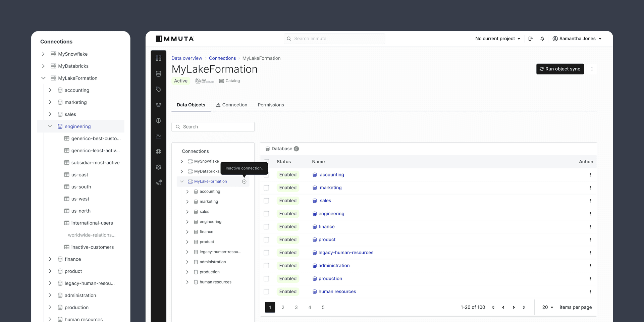The image size is (644, 322).
Task: Open the Data overview breadcrumb link
Action: 187,58
